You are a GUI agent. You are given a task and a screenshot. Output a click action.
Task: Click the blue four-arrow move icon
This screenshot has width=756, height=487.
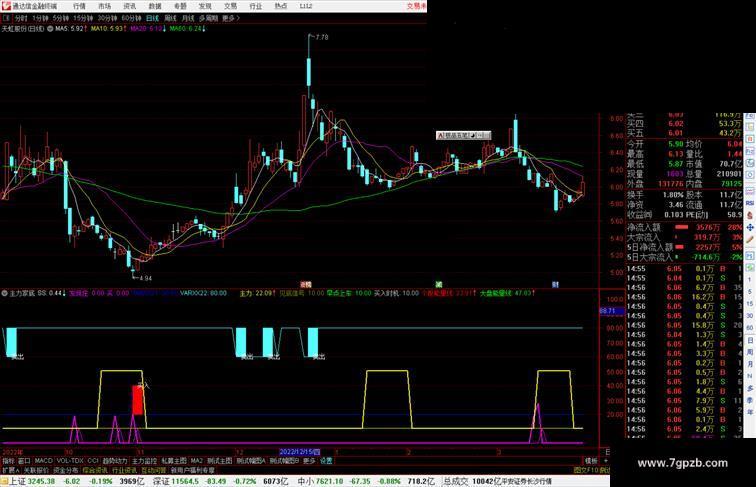coord(750,227)
